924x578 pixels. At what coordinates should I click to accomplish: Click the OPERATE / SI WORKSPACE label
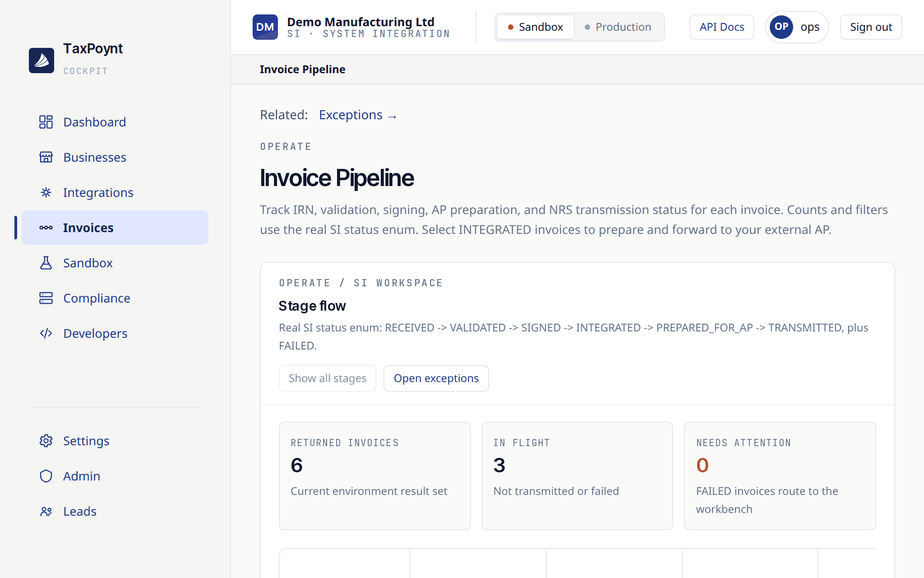tap(361, 283)
